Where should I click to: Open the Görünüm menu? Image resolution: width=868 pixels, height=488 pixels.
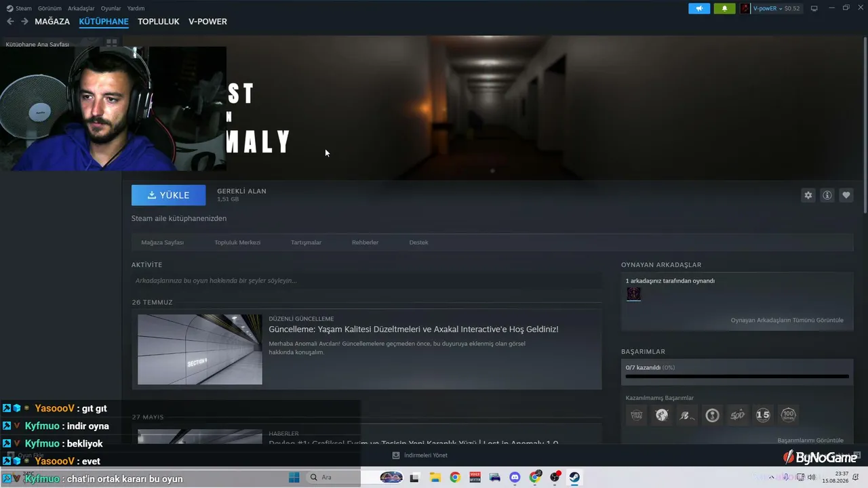50,9
